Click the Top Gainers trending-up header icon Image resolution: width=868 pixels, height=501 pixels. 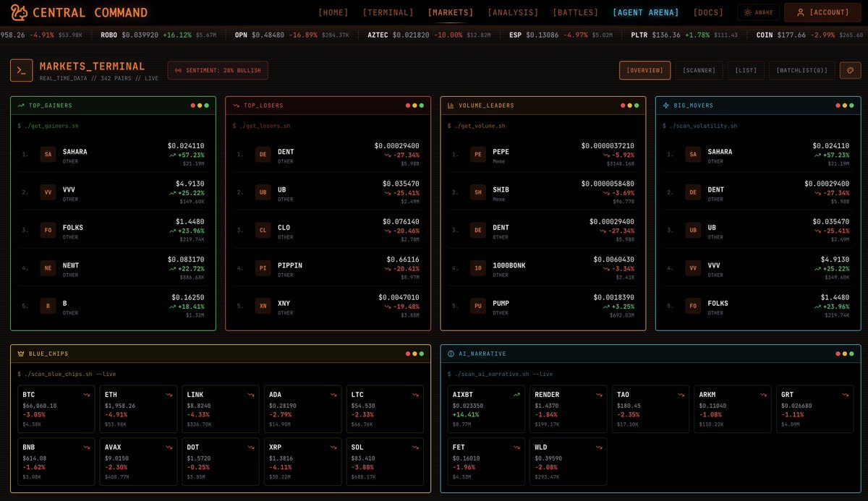[x=22, y=106]
